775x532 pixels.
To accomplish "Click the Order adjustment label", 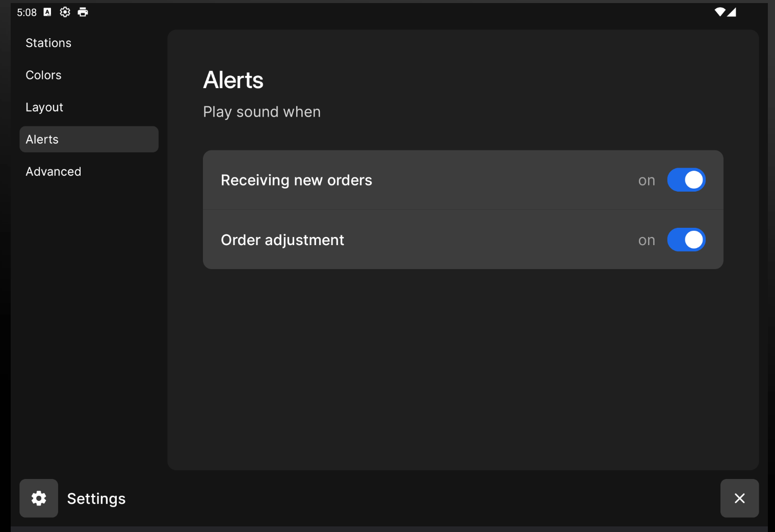I will [x=282, y=240].
